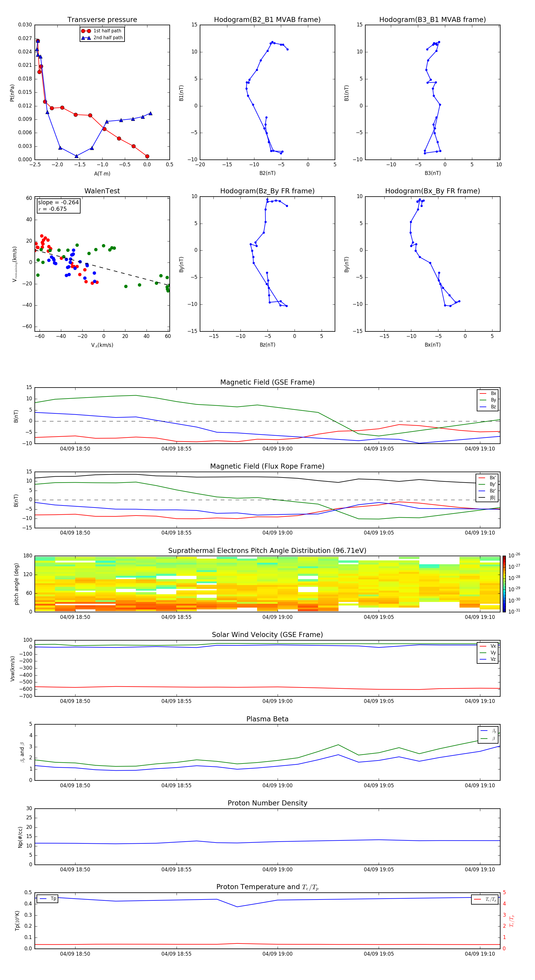Image resolution: width=535 pixels, height=980 pixels.
Task: Click the 'pitch angle (deg)' axis label
Action: 16,584
